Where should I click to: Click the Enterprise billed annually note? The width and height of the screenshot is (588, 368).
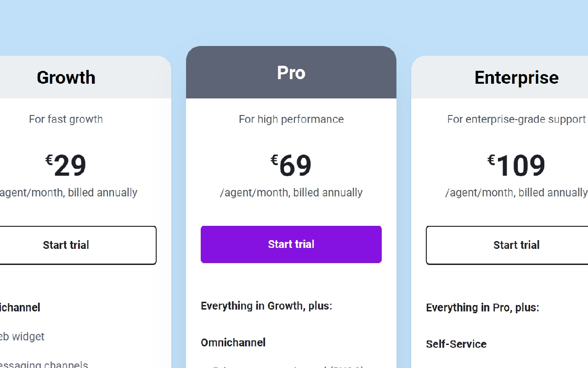(x=516, y=192)
